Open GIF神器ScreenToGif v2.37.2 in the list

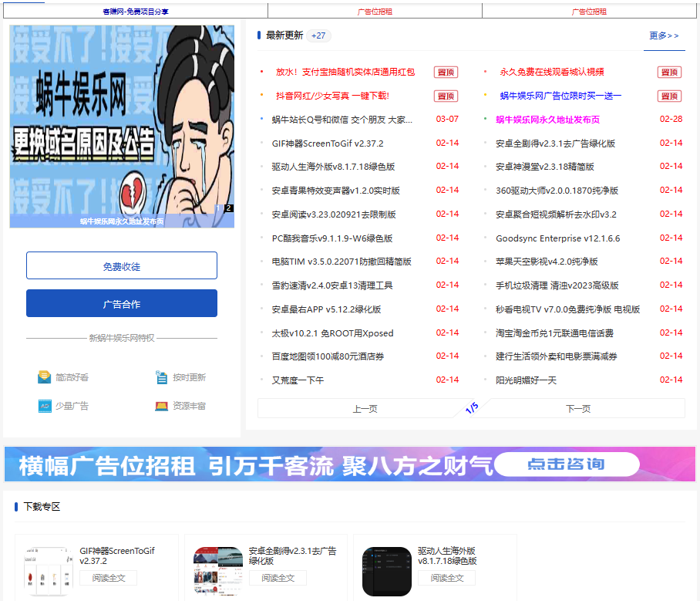coord(327,143)
